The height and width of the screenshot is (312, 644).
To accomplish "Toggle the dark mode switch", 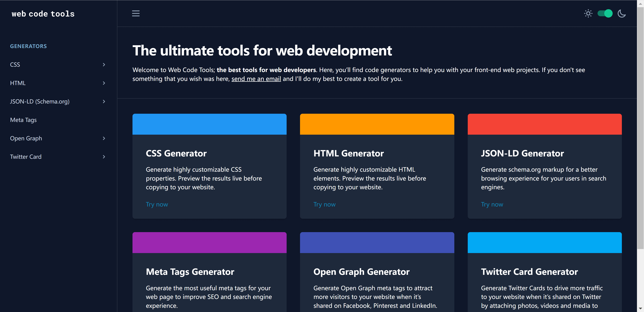I will tap(605, 13).
